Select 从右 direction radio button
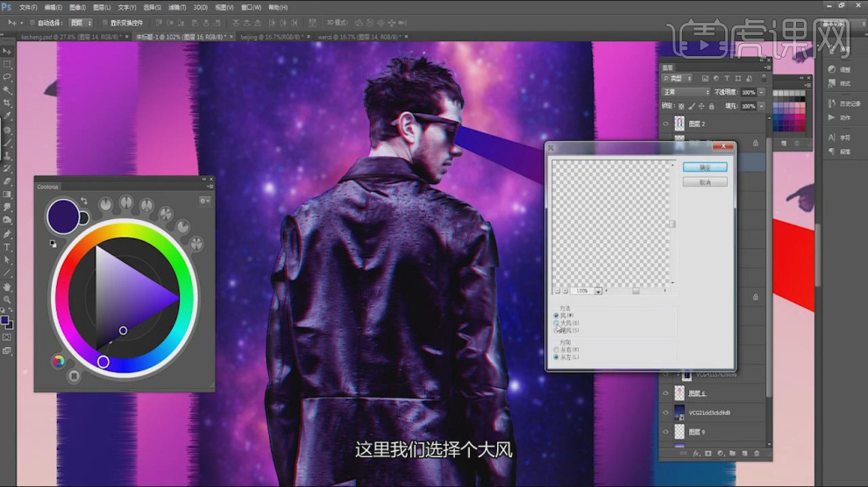The width and height of the screenshot is (868, 487). 557,349
